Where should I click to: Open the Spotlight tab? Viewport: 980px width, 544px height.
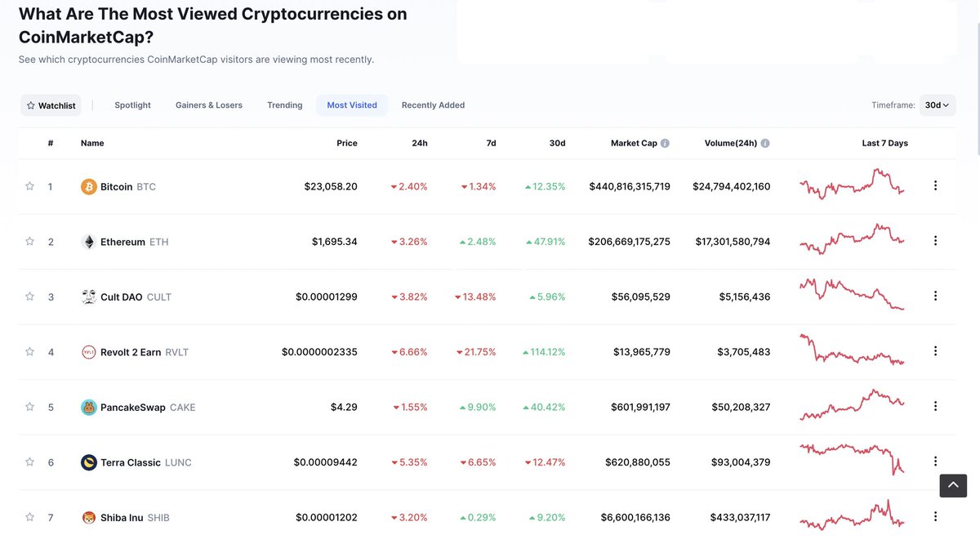tap(132, 105)
